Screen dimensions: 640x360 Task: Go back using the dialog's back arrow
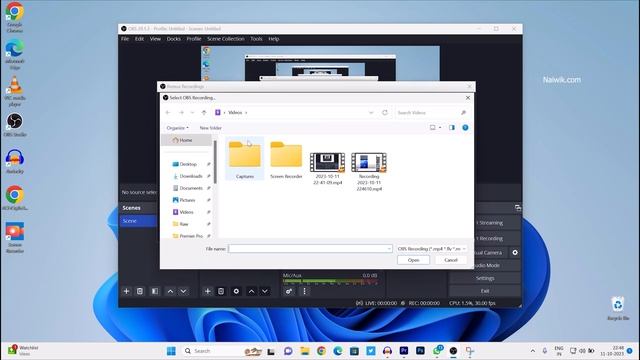pos(168,112)
